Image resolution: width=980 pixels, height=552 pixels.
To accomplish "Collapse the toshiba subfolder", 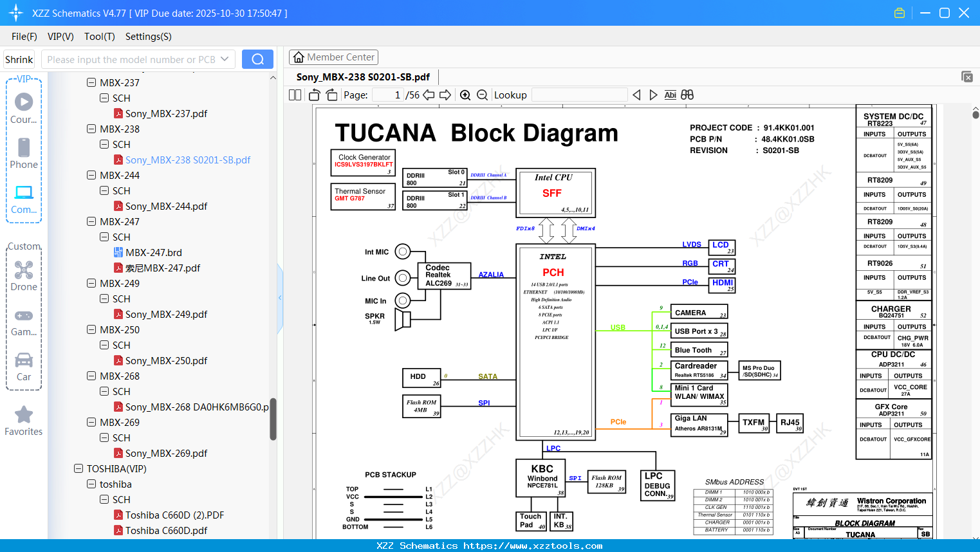I will [91, 484].
